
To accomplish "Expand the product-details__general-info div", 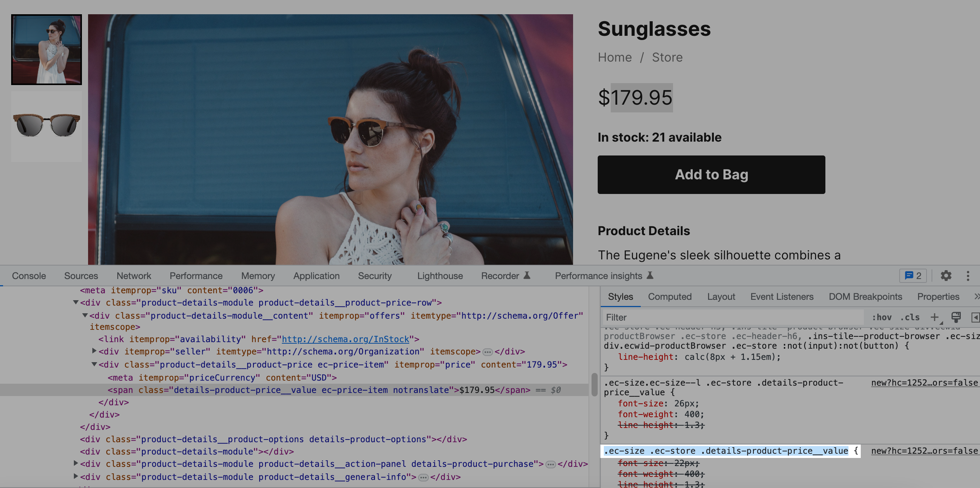I will 76,476.
